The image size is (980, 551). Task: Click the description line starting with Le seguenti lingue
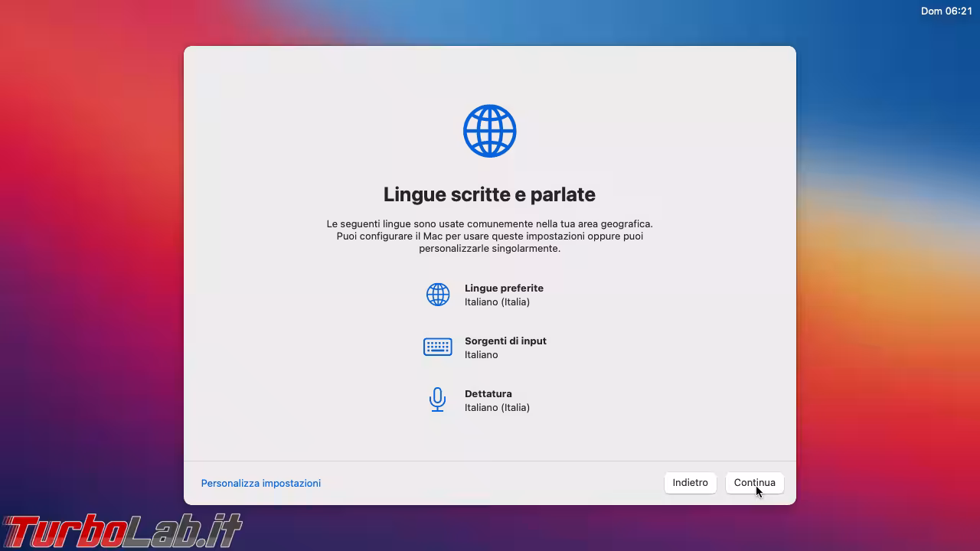[489, 224]
